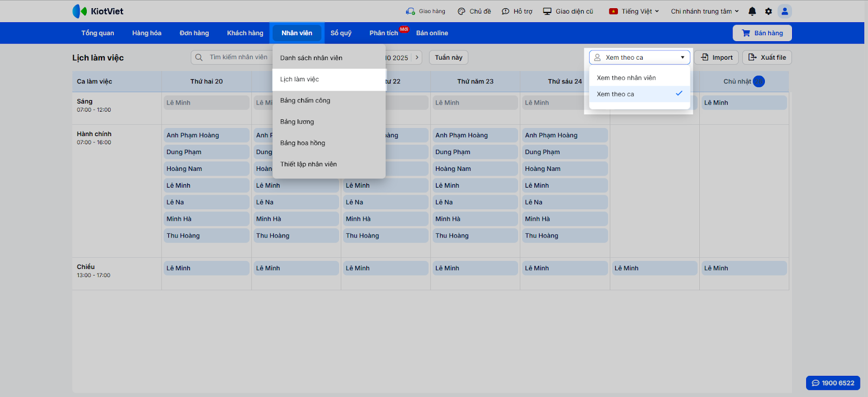Screen dimensions: 868x397
Task: Select Bảng hoa hồng menu item
Action: point(329,143)
